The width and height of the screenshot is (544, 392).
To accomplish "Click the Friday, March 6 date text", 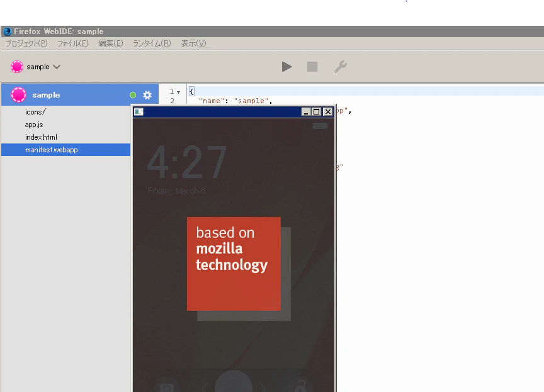I will pos(176,191).
